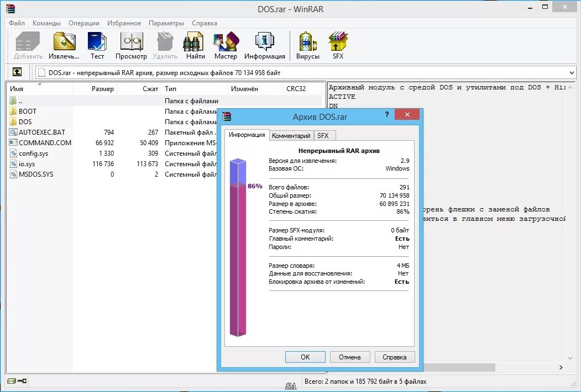Extract files using the Извлечь toolbar icon
581x392 pixels.
pyautogui.click(x=64, y=44)
